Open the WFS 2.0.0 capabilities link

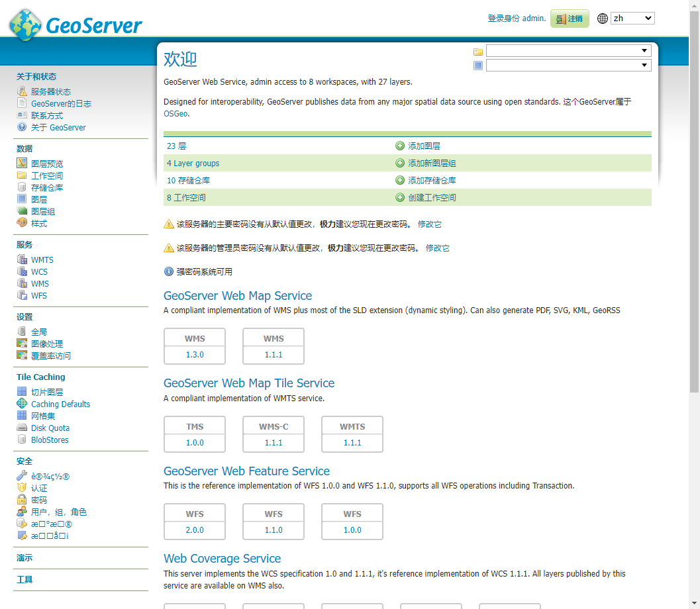pos(195,530)
